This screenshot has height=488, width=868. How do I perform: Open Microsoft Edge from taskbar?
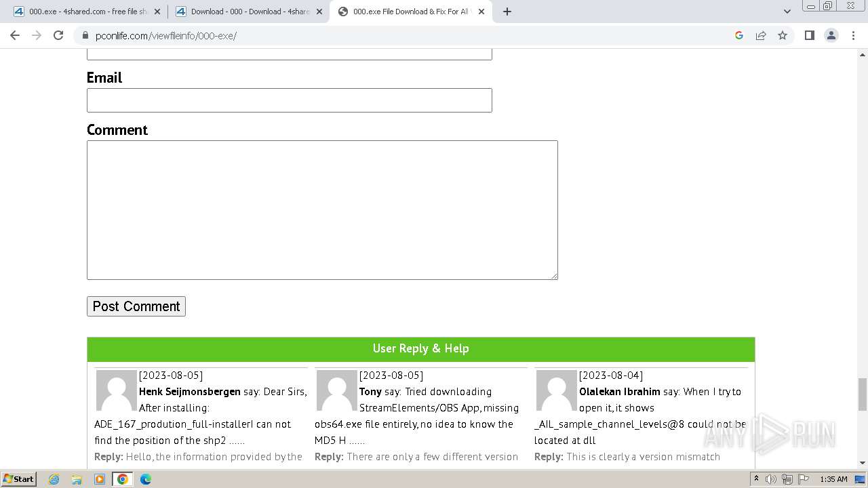tap(146, 479)
